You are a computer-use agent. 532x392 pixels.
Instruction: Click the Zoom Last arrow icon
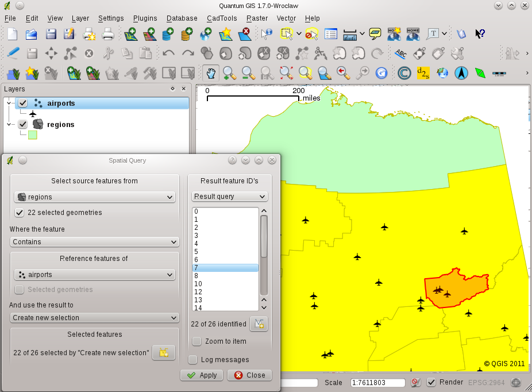point(343,73)
